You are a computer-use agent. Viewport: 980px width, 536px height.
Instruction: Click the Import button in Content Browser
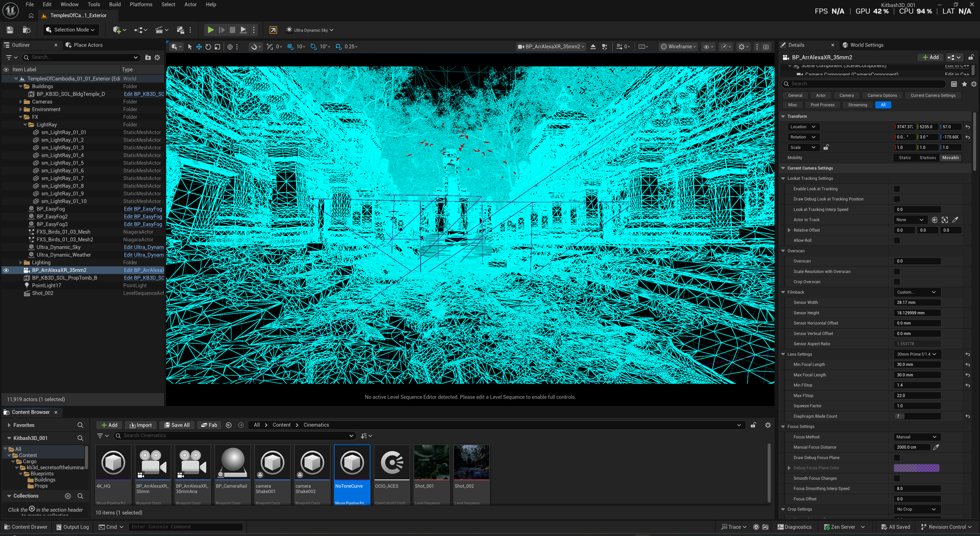click(x=141, y=425)
